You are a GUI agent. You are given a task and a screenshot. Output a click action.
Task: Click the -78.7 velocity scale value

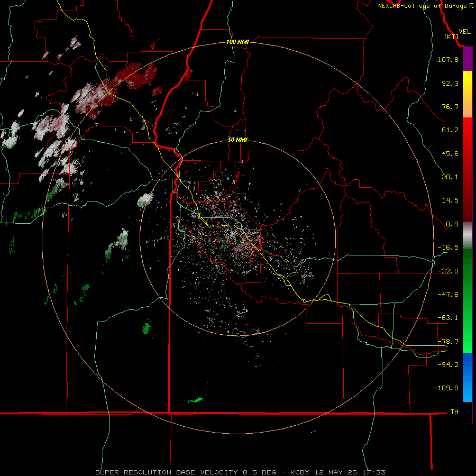[x=448, y=342]
